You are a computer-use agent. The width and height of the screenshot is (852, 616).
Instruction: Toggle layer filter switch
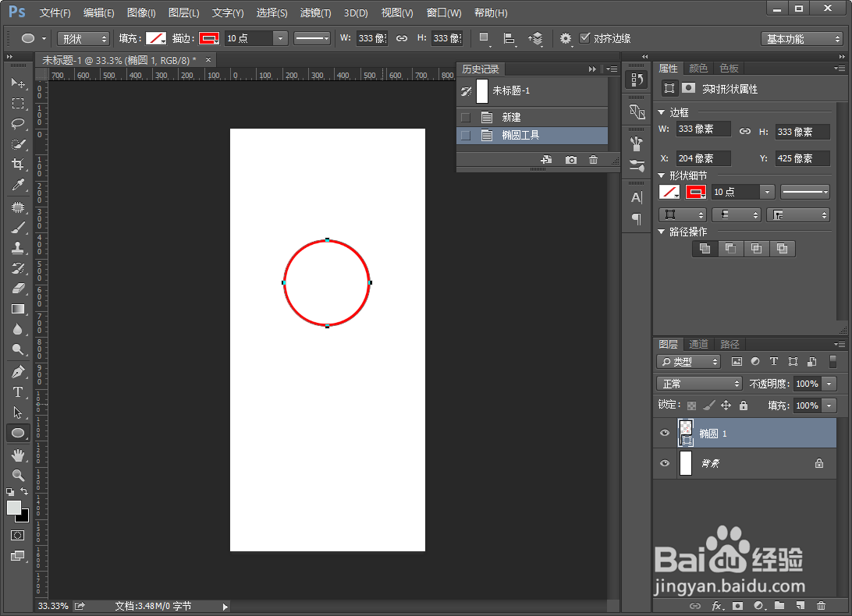coord(832,362)
